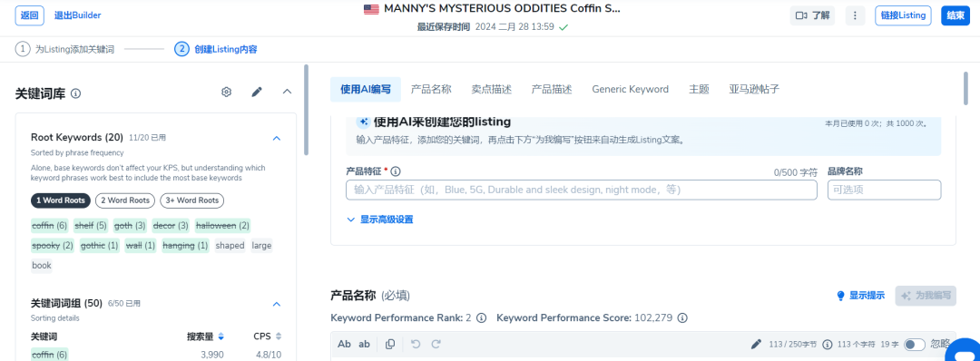980x361 pixels.
Task: Click the goth (3) keyword chip
Action: [130, 225]
